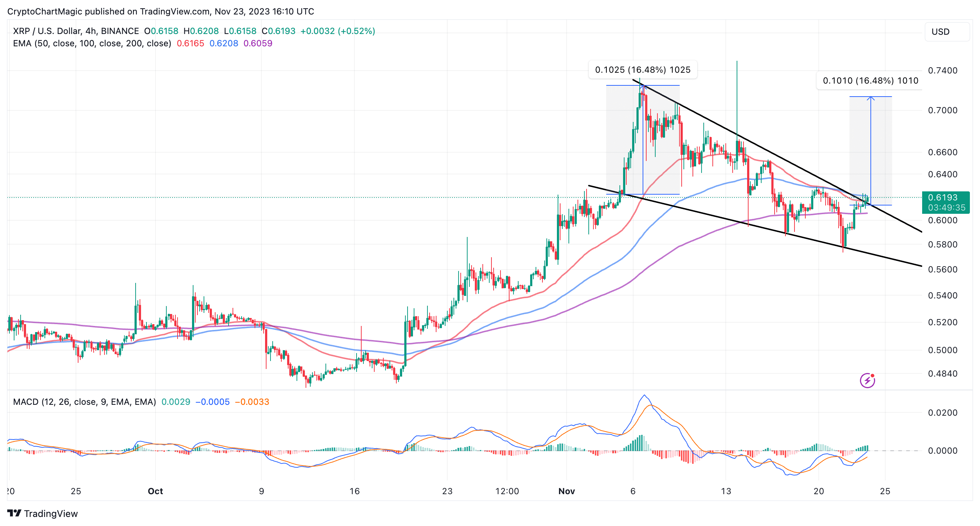
Task: Click the 0.0200 MACD axis label
Action: pyautogui.click(x=943, y=412)
